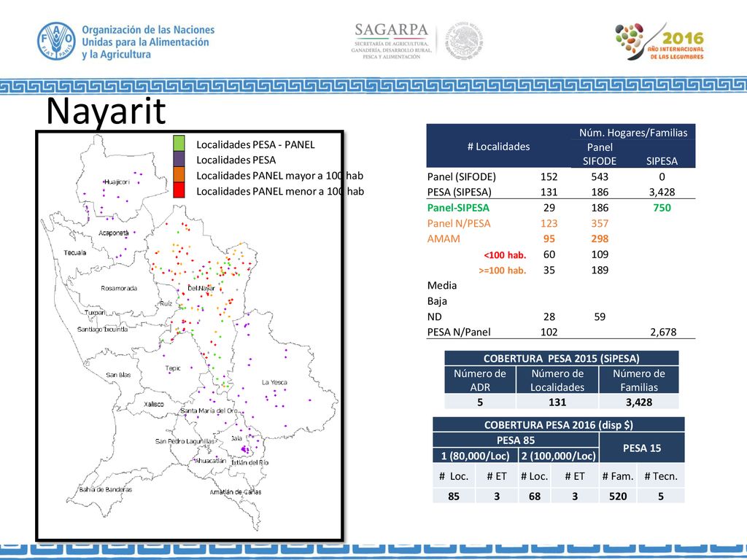The image size is (747, 560).
Task: Select Jala municipality label
Action: [x=237, y=438]
